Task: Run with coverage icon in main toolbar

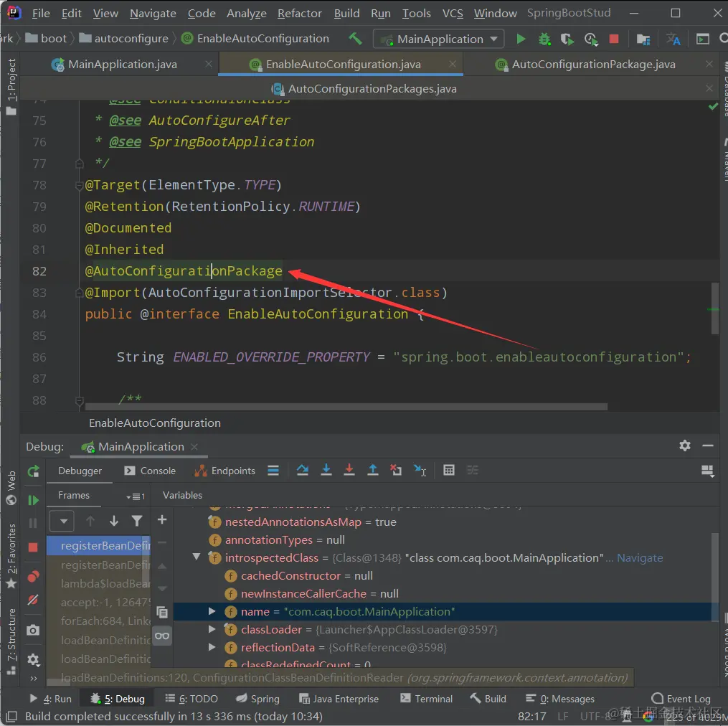Action: (x=567, y=39)
